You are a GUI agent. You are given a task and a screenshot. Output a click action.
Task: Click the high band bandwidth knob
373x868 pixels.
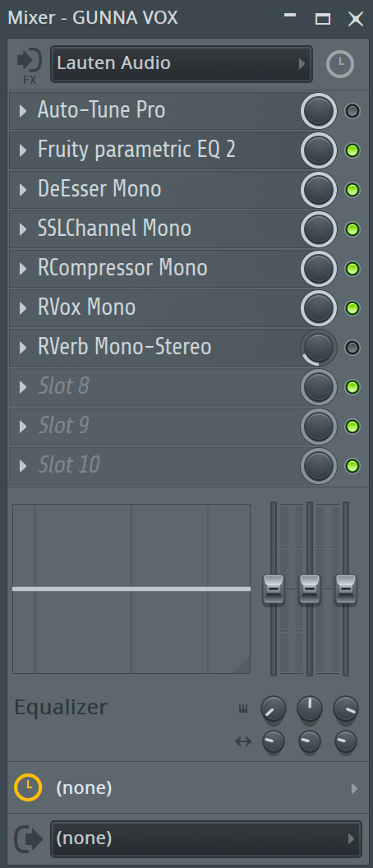click(346, 741)
